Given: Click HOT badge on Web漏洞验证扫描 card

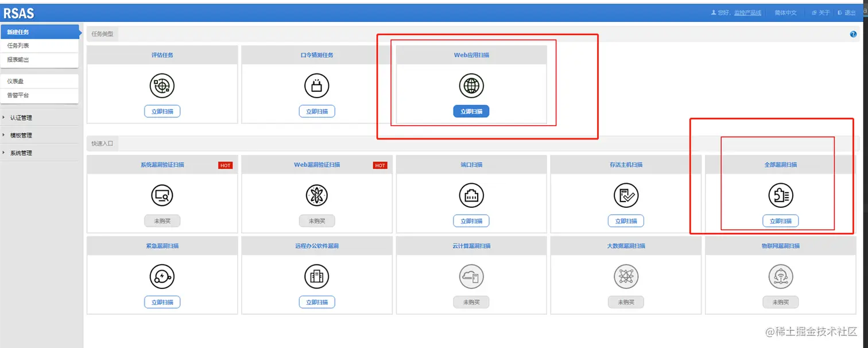Looking at the screenshot, I should tap(380, 165).
